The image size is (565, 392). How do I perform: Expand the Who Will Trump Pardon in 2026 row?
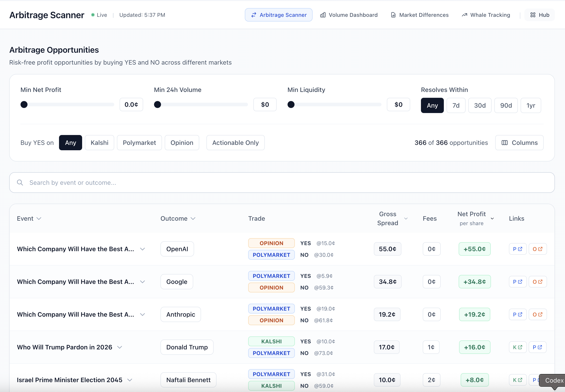(120, 347)
